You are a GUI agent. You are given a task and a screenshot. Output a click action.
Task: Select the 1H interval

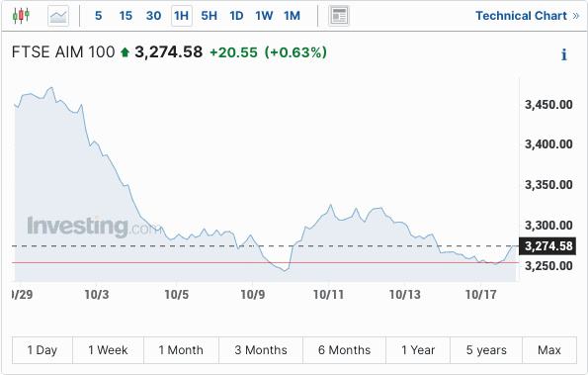[x=182, y=16]
